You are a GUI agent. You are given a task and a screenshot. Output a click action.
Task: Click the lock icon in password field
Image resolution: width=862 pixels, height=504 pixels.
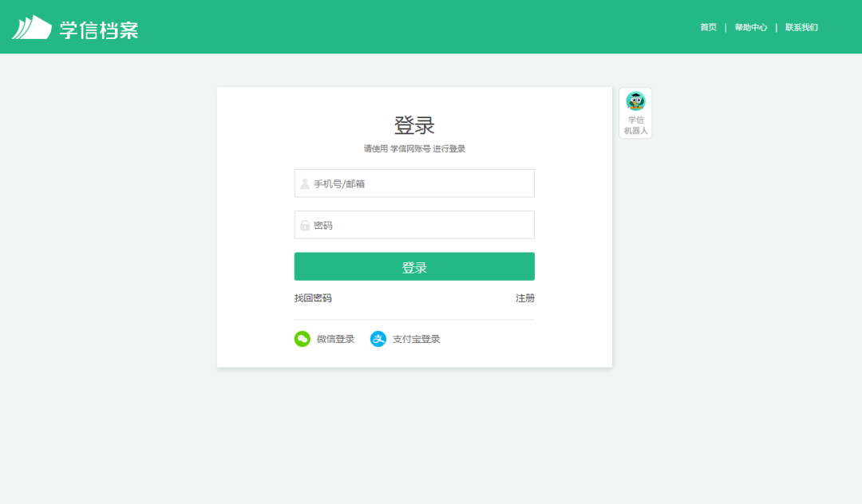(304, 224)
